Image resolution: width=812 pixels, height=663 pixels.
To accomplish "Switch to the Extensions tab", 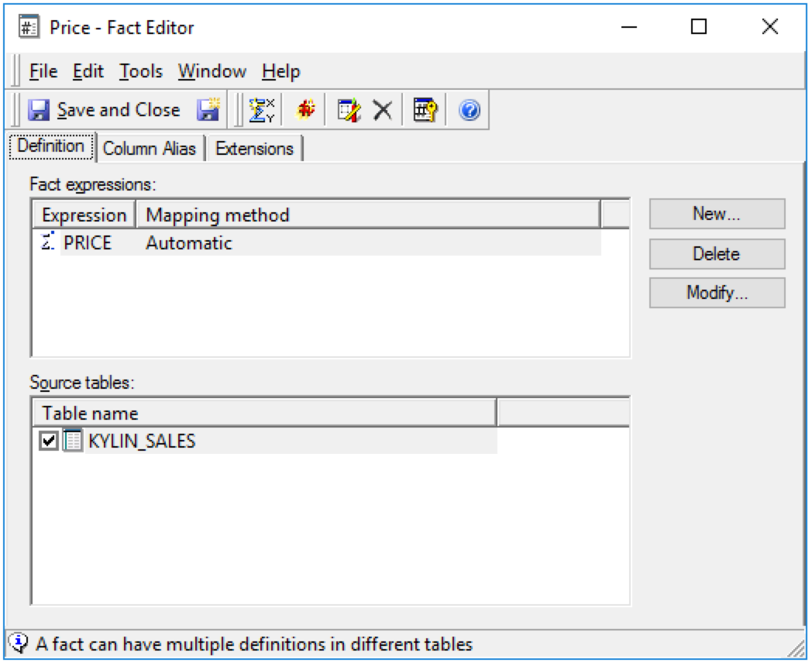I will pos(254,149).
